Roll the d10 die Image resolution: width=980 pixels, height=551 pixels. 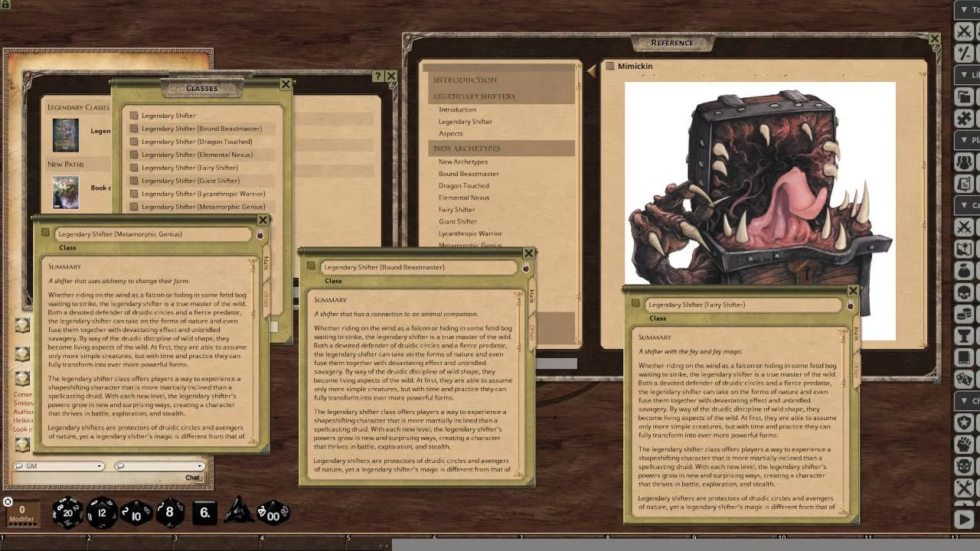tap(136, 513)
